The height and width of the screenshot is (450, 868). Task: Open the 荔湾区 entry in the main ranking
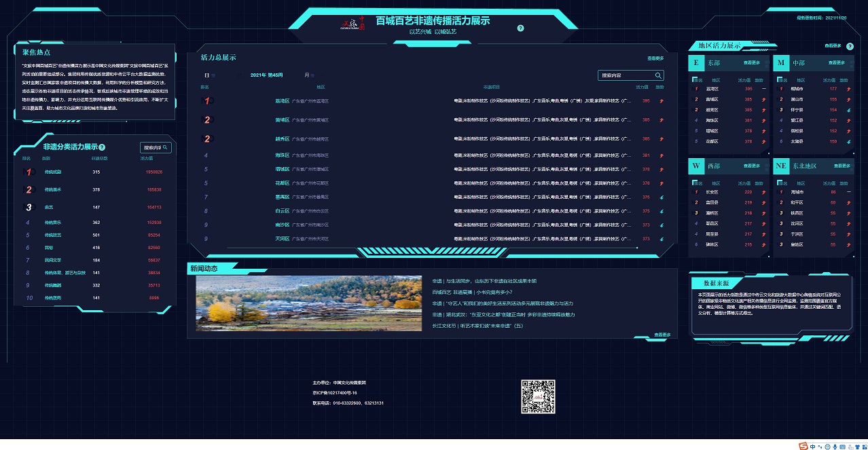pyautogui.click(x=282, y=101)
